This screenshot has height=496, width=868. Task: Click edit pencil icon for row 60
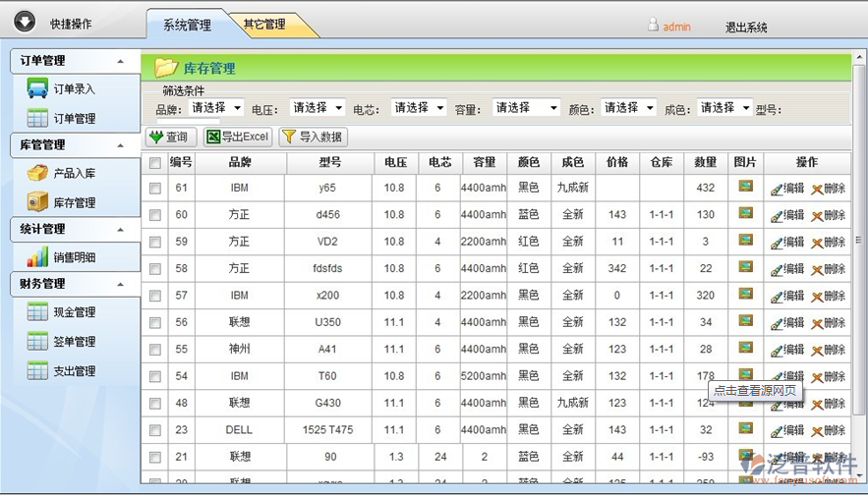coord(778,215)
